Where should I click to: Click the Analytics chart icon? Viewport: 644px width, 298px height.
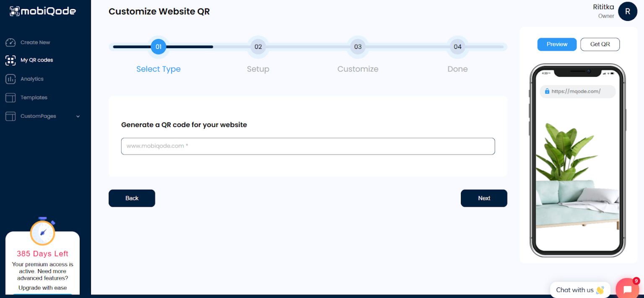[x=10, y=79]
